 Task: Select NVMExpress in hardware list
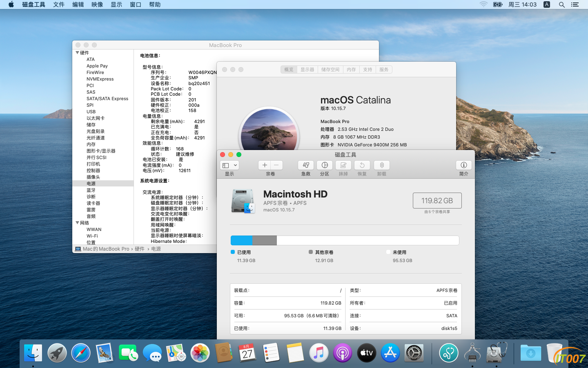pyautogui.click(x=100, y=79)
